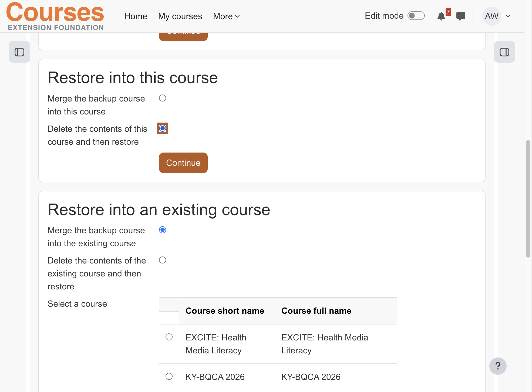Select Merge backup into the existing course
Screen dimensions: 532x392
pyautogui.click(x=163, y=230)
